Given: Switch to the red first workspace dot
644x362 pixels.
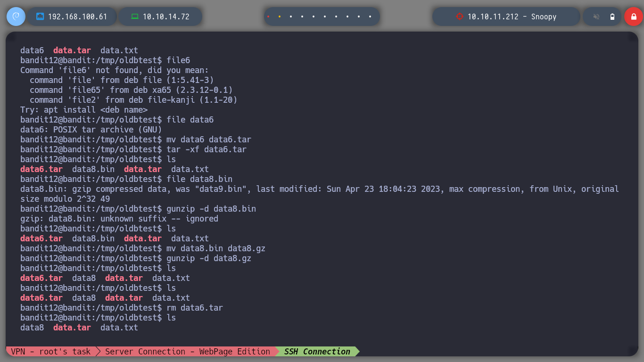Looking at the screenshot, I should (x=268, y=16).
